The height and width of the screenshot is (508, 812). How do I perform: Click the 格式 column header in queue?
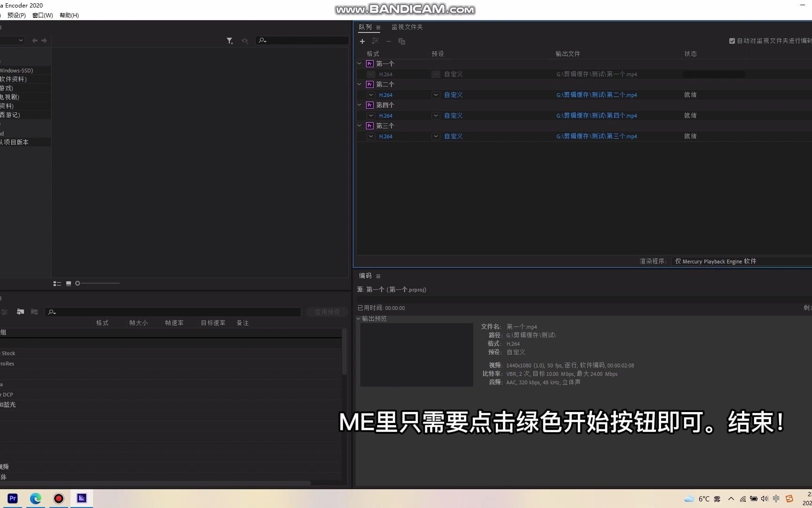pos(373,54)
